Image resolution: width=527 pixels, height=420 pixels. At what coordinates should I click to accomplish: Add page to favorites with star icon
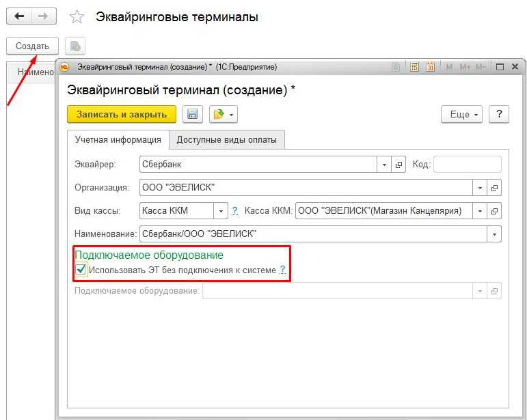pyautogui.click(x=77, y=16)
